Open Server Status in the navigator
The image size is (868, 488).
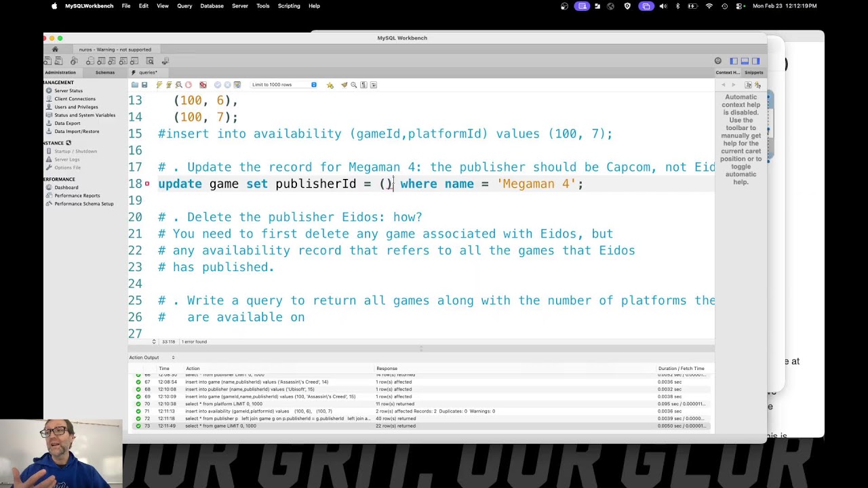[68, 91]
